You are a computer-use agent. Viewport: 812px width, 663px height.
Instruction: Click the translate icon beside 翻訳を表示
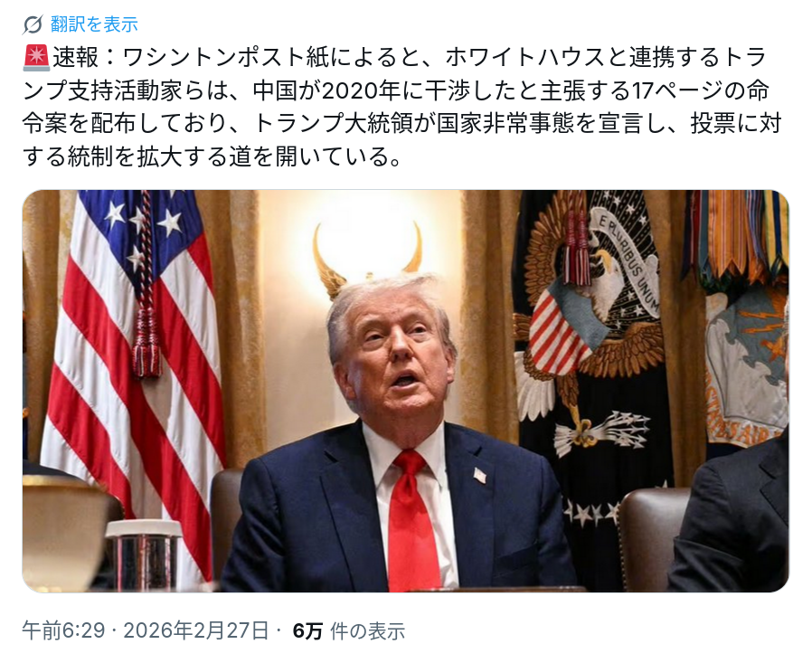tap(33, 24)
